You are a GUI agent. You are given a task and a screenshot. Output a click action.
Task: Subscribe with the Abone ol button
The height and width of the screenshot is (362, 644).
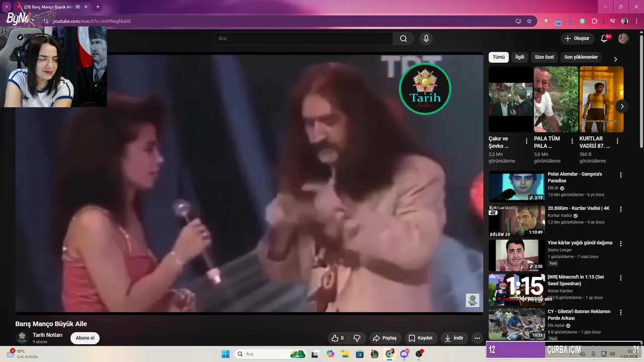tap(85, 338)
